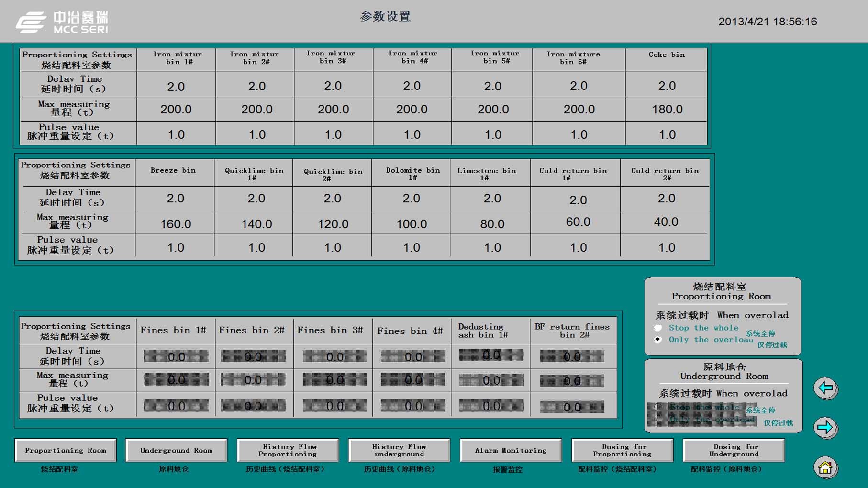Click the MCC SERI logo
Screen dimensions: 868x488
(x=62, y=22)
